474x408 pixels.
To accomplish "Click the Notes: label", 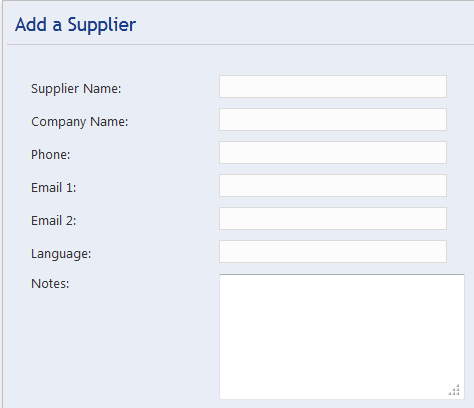I will point(50,284).
